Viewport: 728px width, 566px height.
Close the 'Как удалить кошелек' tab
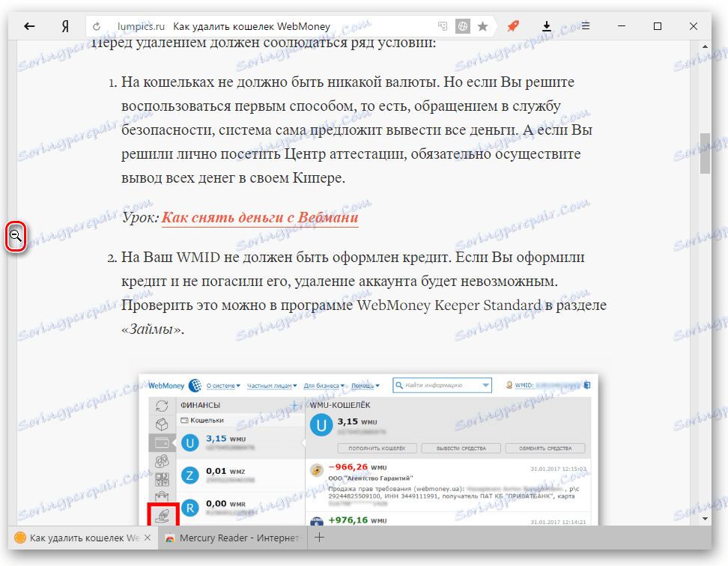[148, 538]
